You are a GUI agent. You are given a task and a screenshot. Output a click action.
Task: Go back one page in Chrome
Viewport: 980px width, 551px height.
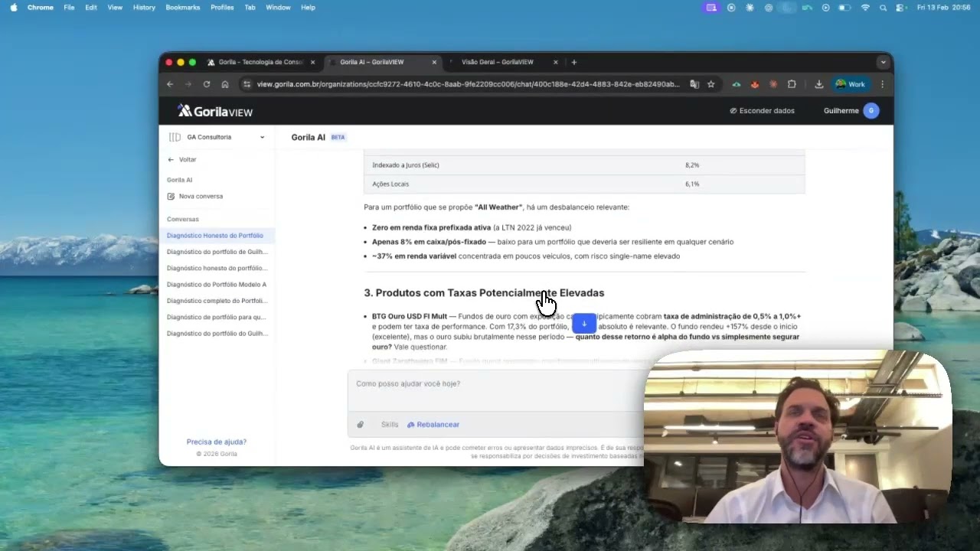tap(170, 84)
